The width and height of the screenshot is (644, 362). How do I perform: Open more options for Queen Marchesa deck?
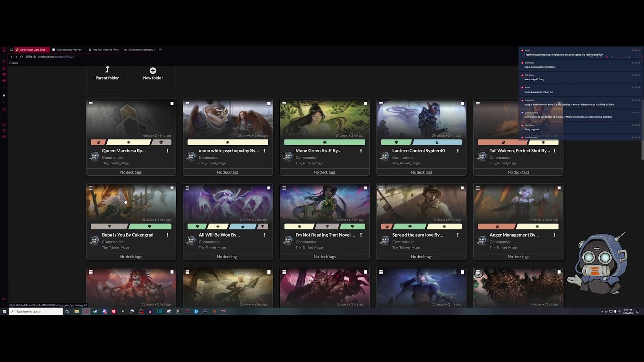point(167,151)
